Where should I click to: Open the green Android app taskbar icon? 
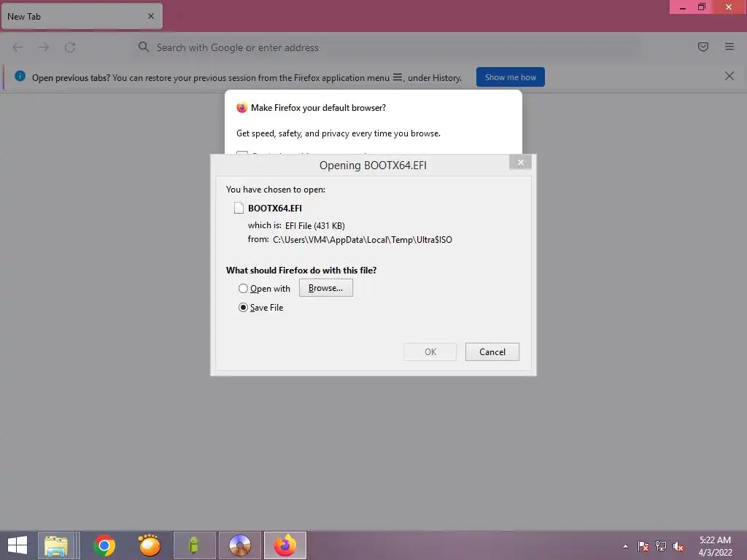click(x=194, y=545)
